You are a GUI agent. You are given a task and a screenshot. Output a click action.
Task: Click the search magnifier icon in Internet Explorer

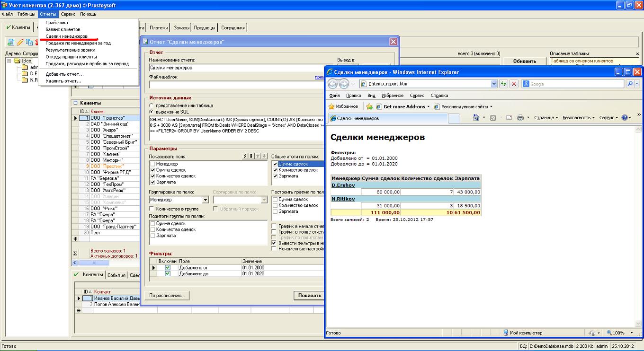630,84
